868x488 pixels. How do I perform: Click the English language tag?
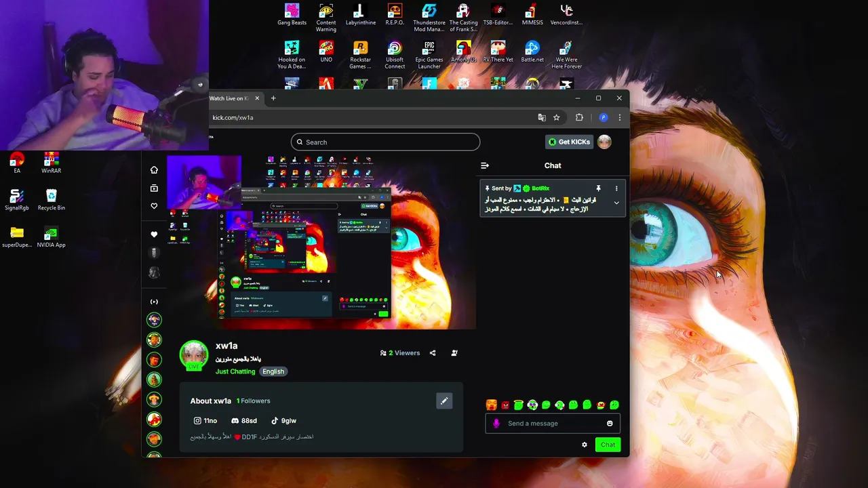pyautogui.click(x=273, y=371)
